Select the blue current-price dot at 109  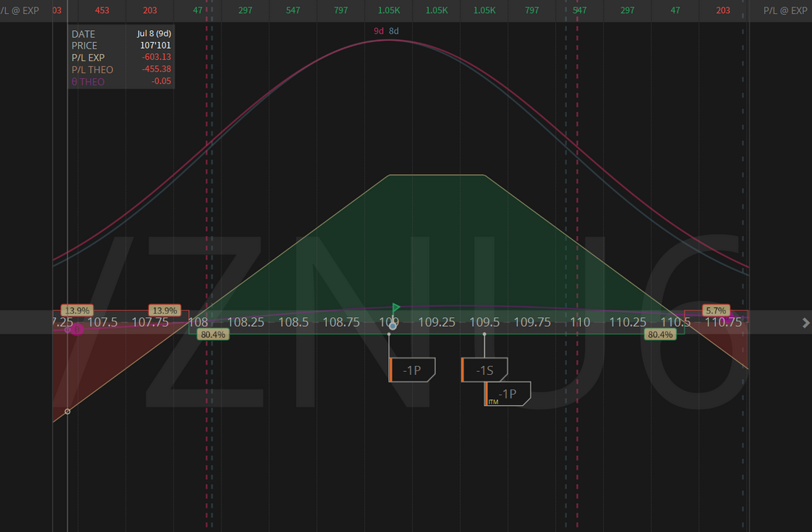pyautogui.click(x=393, y=326)
